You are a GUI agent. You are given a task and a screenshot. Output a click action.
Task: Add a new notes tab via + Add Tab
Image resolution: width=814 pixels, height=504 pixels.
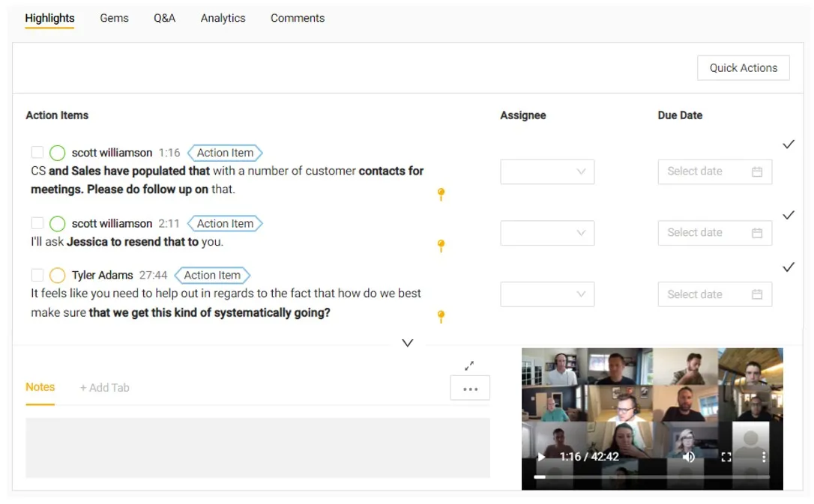[x=104, y=388]
